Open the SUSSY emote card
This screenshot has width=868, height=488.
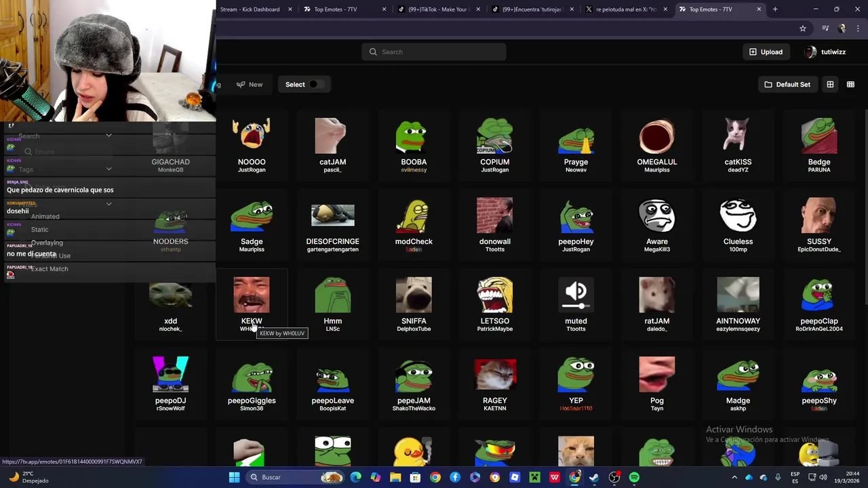[819, 224]
